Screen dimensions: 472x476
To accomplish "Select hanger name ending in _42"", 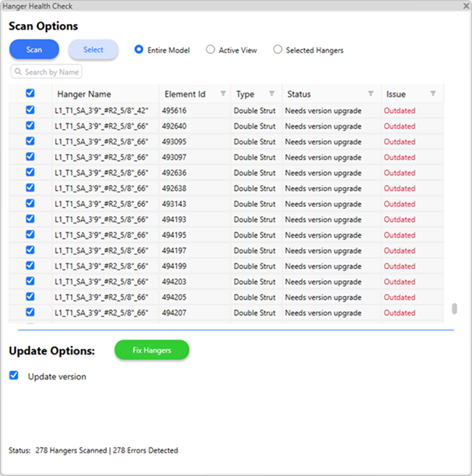I will pos(102,111).
